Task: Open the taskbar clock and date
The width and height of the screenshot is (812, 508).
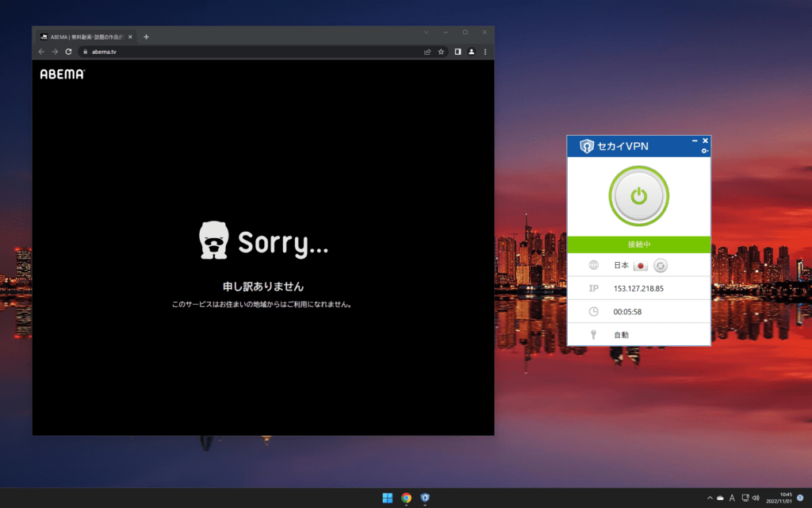Action: coord(779,498)
